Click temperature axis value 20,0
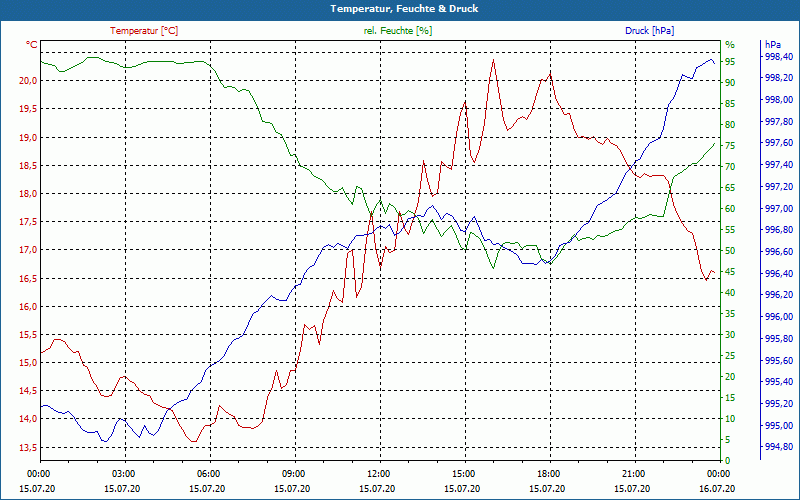The height and width of the screenshot is (500, 800). pyautogui.click(x=29, y=81)
